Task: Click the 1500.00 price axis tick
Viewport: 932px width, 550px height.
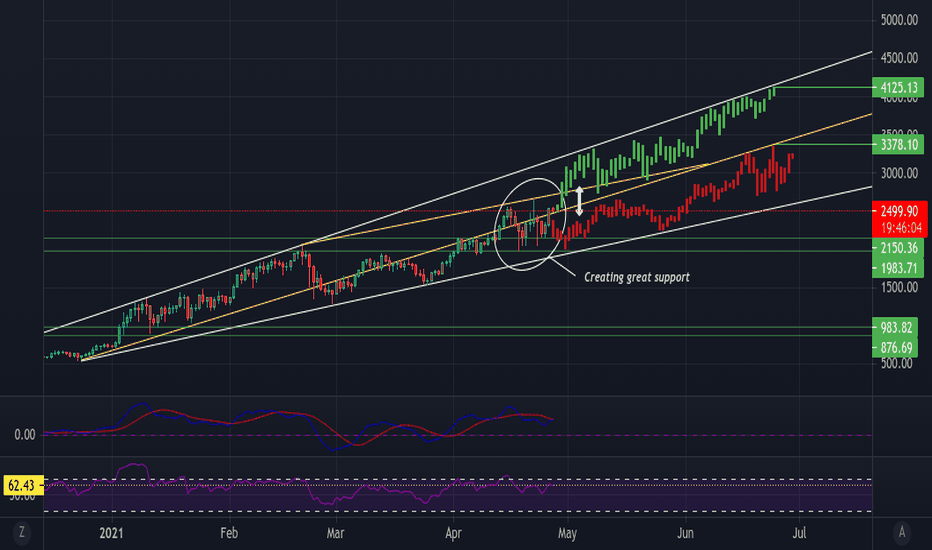Action: [x=899, y=287]
